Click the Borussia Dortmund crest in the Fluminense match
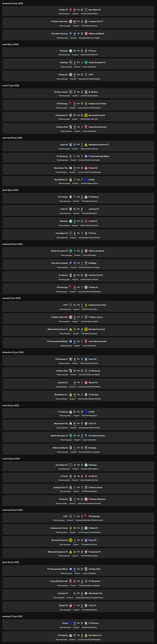Image resolution: width=157 pixels, height=644 pixels. [86, 115]
